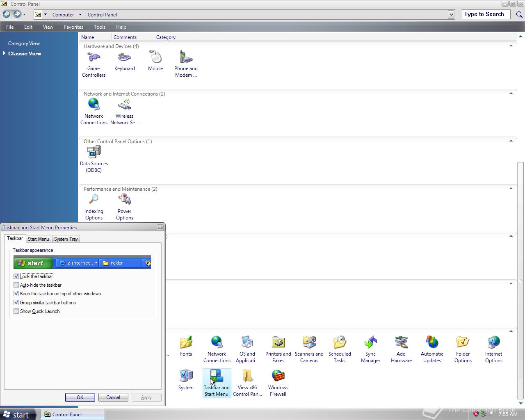Image resolution: width=525 pixels, height=420 pixels.
Task: Open Power Options
Action: [124, 207]
